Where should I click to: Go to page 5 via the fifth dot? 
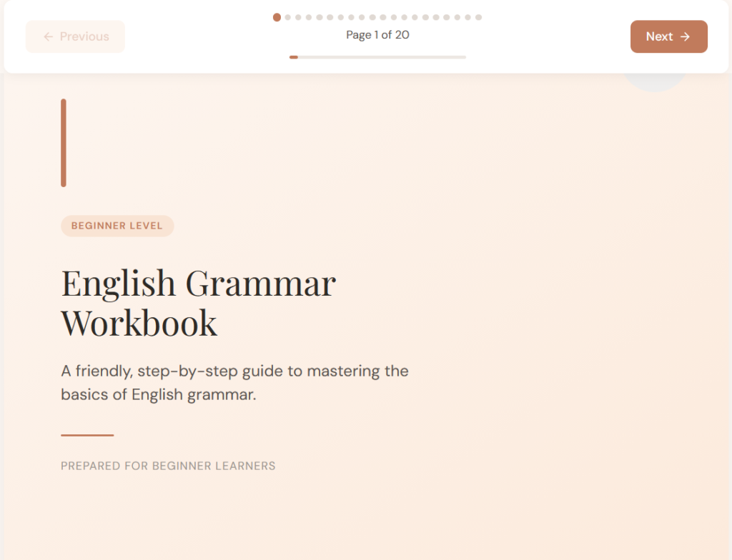point(320,17)
